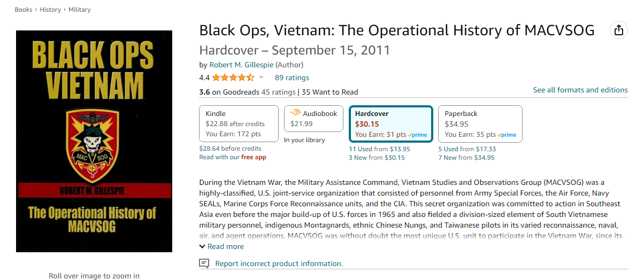This screenshot has height=280, width=644.
Task: Click Report incorrect product information link
Action: pos(279,263)
